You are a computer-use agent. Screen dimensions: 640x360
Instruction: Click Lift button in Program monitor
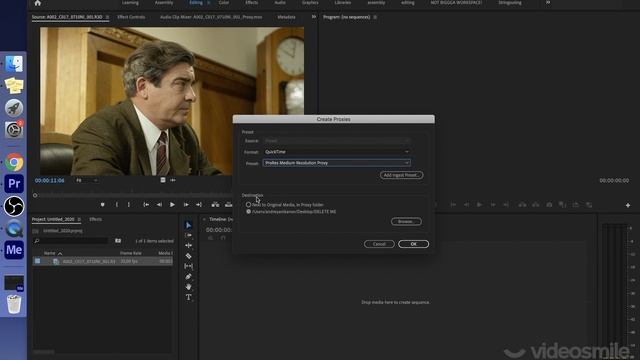(x=522, y=204)
